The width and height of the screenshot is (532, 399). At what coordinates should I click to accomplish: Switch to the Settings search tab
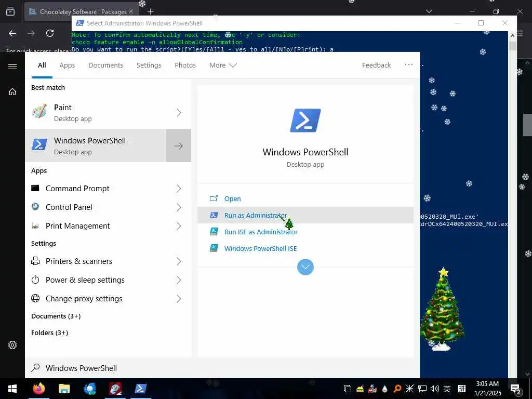click(x=149, y=65)
